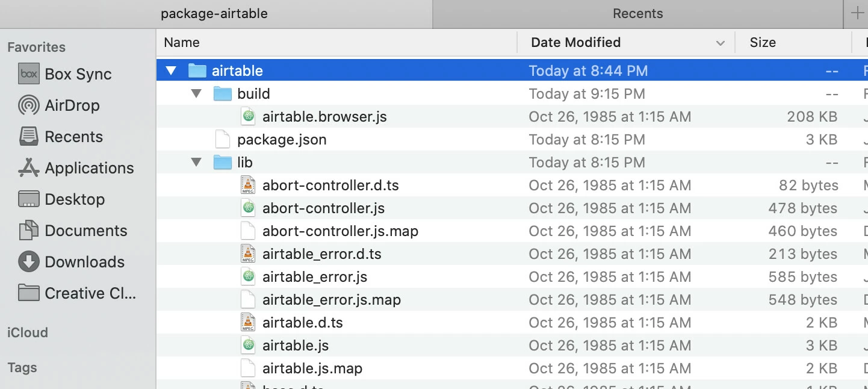The image size is (868, 389).
Task: Select the airtable.js.map file name
Action: pyautogui.click(x=312, y=369)
